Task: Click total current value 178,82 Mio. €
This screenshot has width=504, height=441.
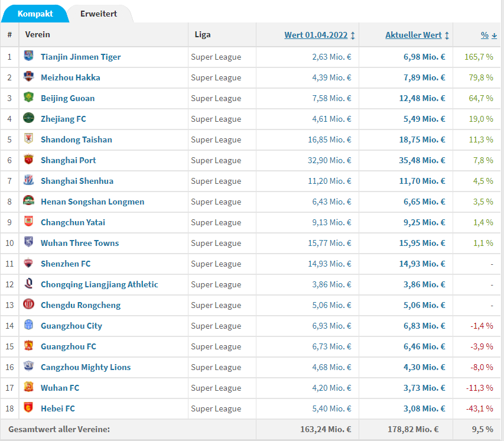Action: point(413,429)
